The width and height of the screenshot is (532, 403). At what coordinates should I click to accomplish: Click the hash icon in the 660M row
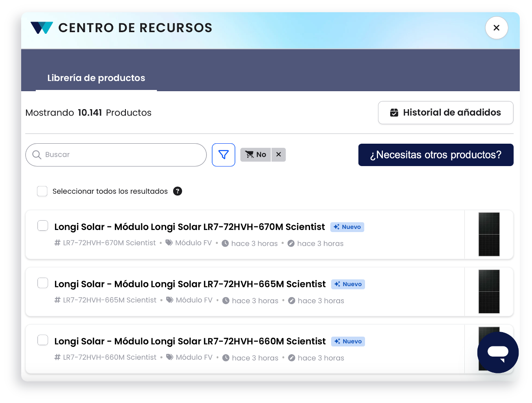tap(57, 357)
